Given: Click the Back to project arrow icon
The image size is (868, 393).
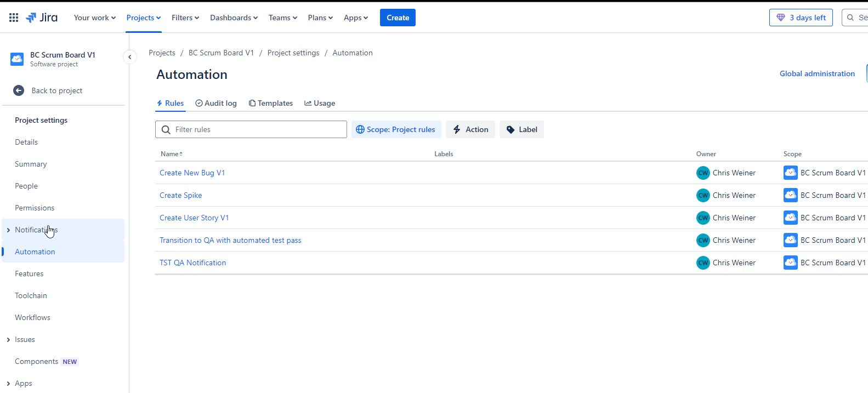Looking at the screenshot, I should [19, 90].
